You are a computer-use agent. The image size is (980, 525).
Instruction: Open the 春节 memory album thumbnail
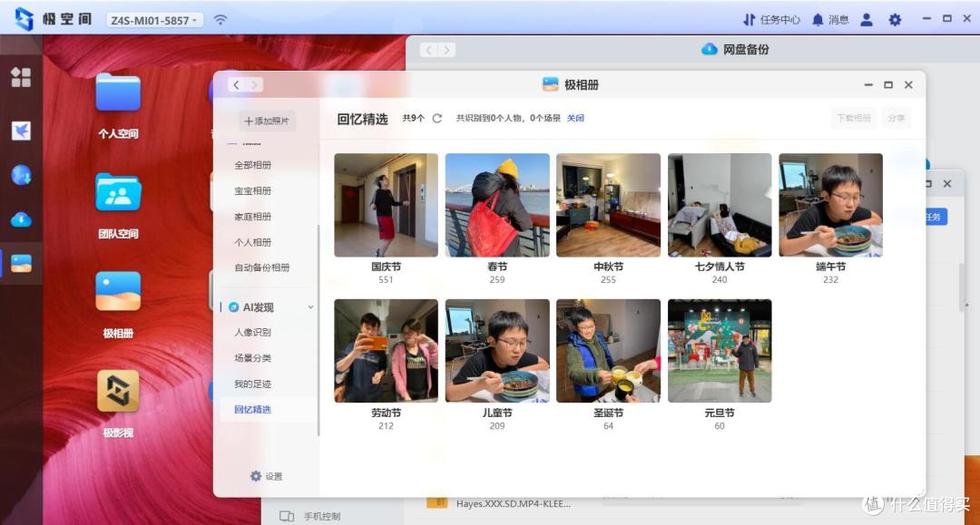[497, 206]
